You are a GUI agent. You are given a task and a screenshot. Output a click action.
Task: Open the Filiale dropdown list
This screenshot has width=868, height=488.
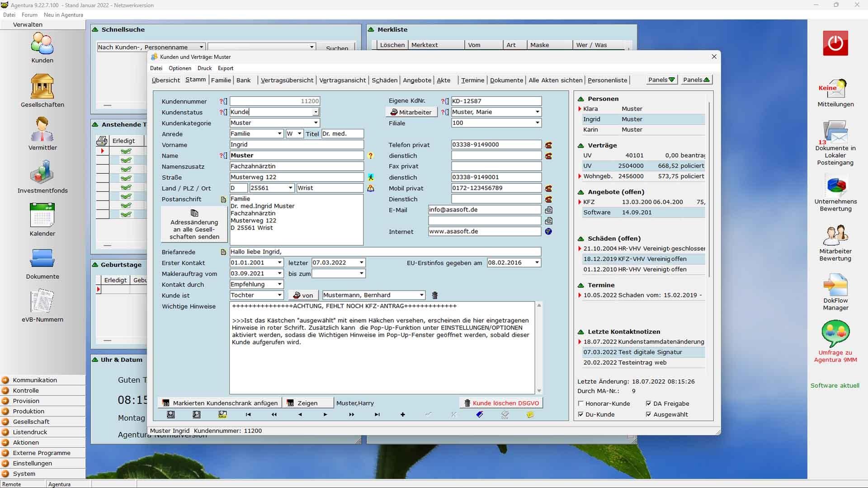click(x=537, y=123)
